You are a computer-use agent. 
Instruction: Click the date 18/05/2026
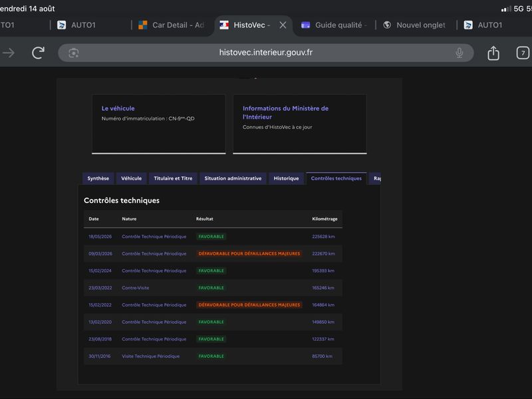pos(100,237)
